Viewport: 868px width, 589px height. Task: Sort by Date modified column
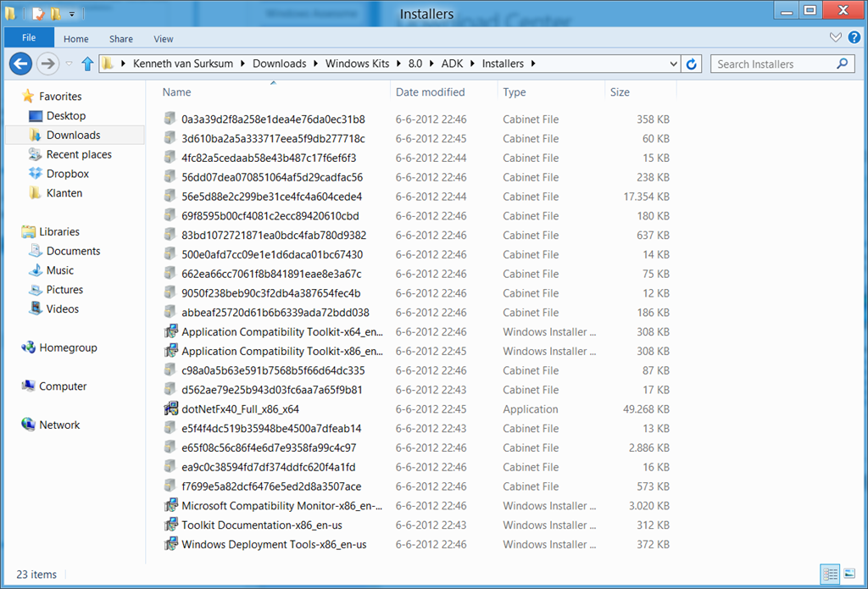[x=430, y=92]
